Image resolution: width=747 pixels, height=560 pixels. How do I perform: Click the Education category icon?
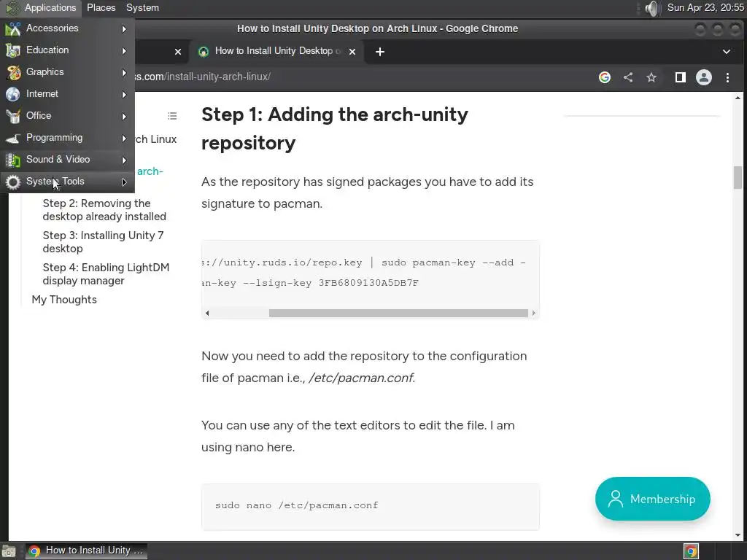13,50
